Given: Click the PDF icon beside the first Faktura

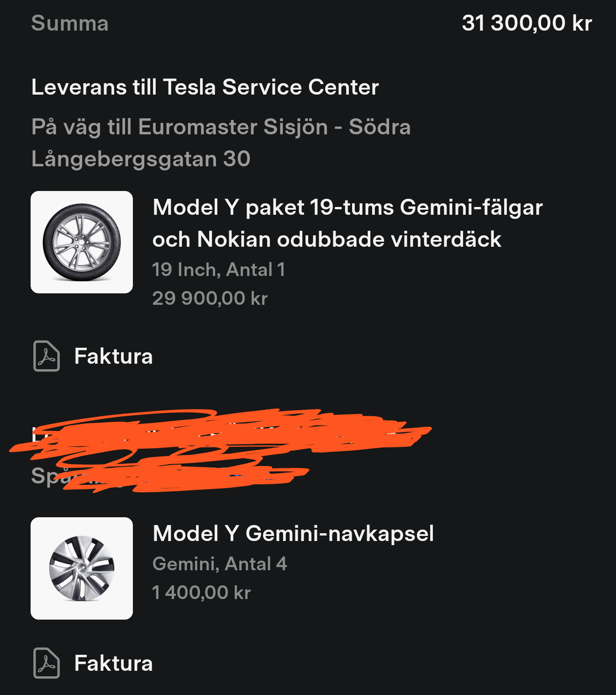Looking at the screenshot, I should [47, 356].
